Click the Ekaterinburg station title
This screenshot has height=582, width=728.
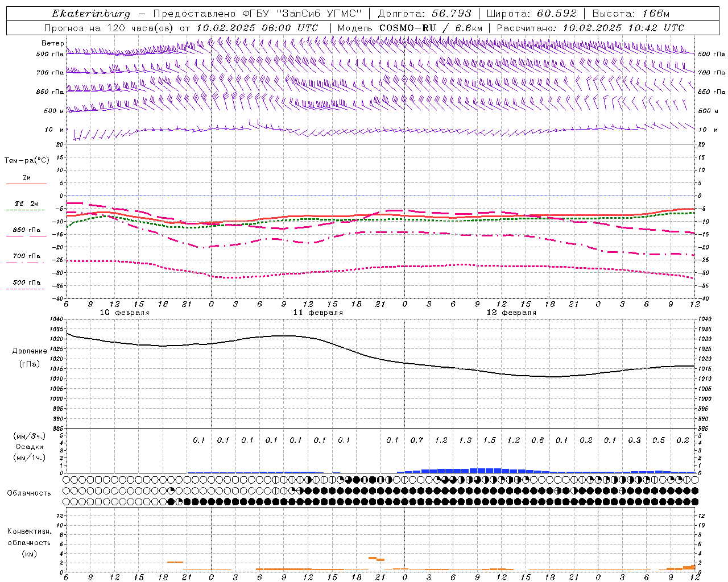pos(91,14)
